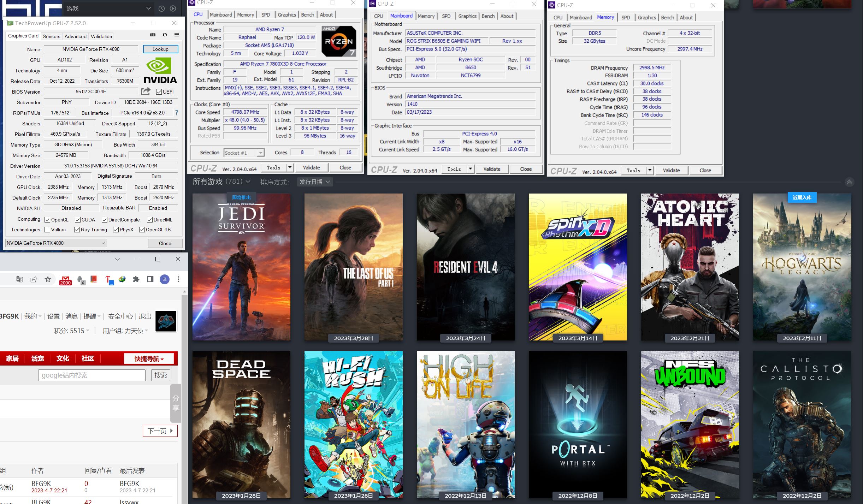Click the forum search button
The height and width of the screenshot is (504, 863).
[161, 375]
